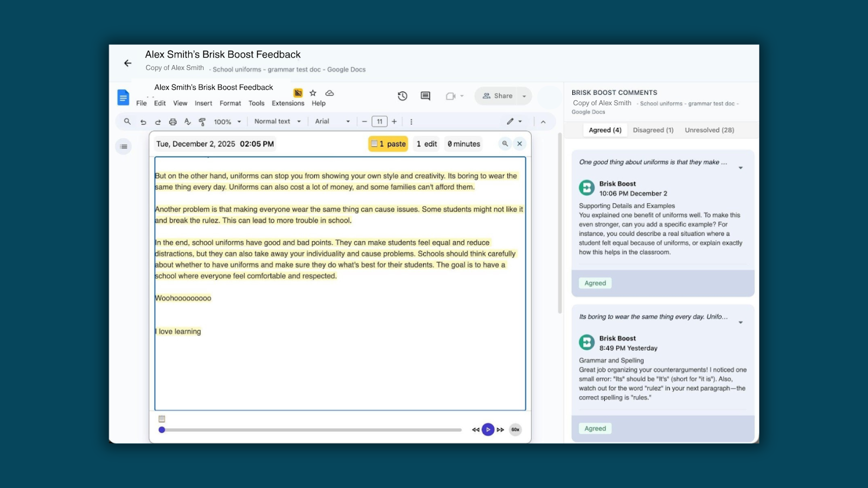The width and height of the screenshot is (868, 488).
Task: Click the 'Woohoooooooooo' line in the document
Action: point(183,298)
